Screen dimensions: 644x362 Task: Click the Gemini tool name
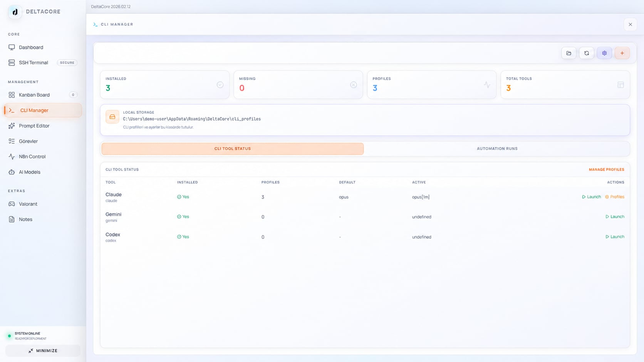113,215
